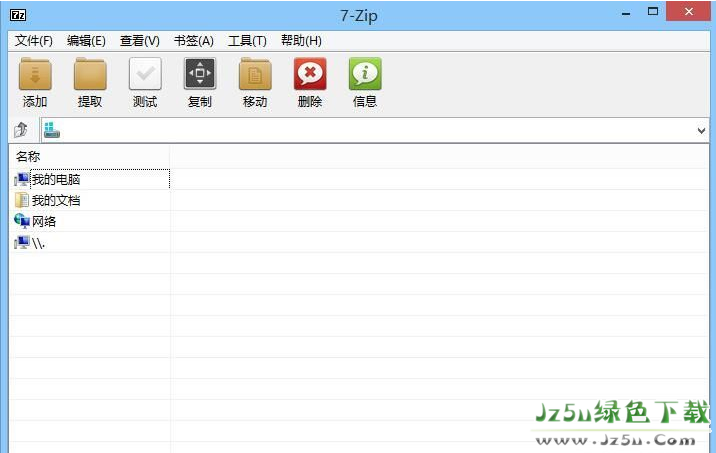The image size is (716, 453).
Task: Click the 提取 (Extract) toolbar icon
Action: coord(90,74)
